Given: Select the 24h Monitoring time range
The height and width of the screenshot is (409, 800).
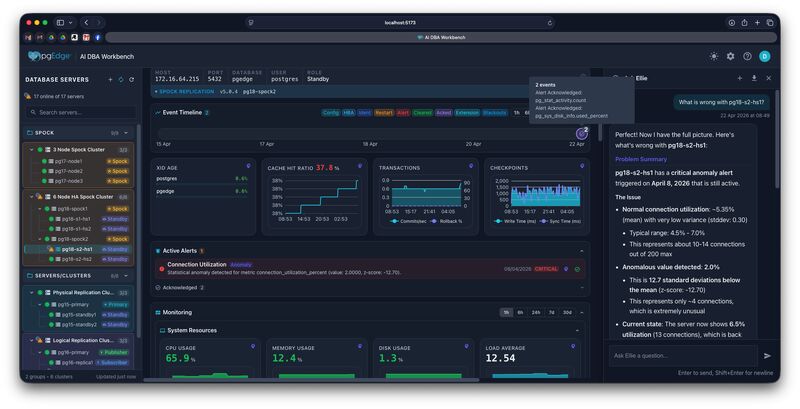Looking at the screenshot, I should point(536,312).
